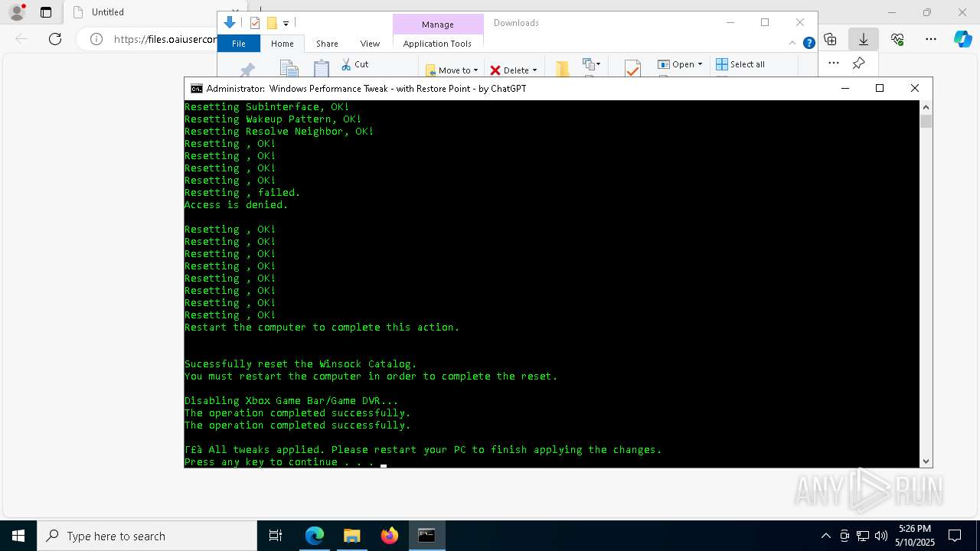Open the Edge Downloads button

(x=864, y=39)
